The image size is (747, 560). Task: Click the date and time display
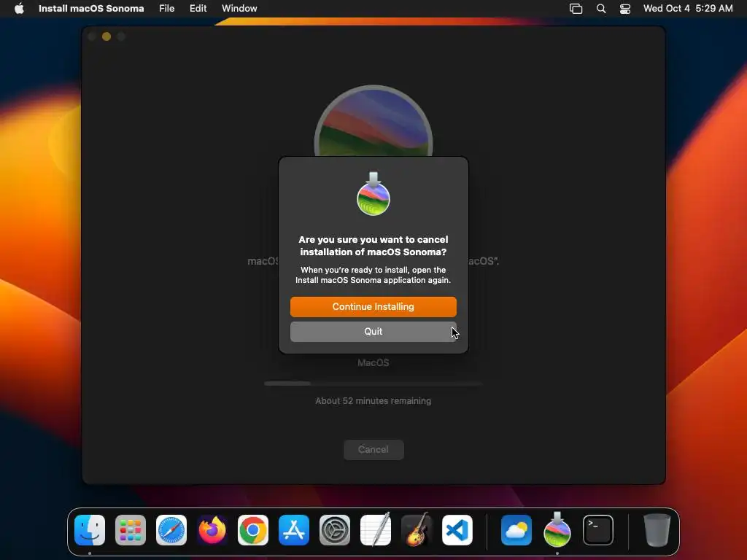[x=687, y=8]
